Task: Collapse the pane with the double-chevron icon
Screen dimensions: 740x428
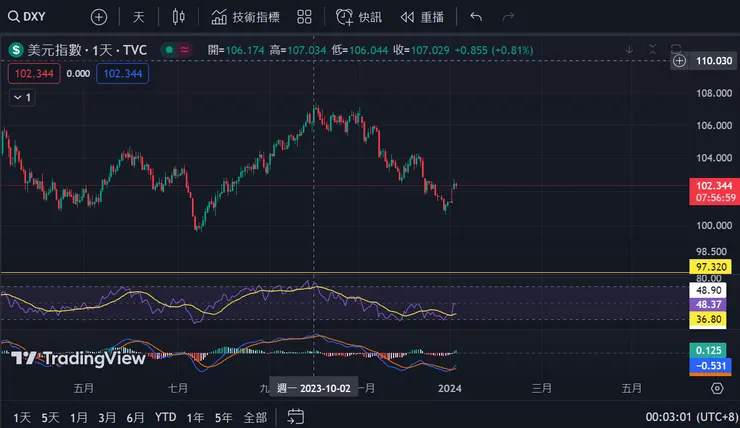Action: click(653, 49)
